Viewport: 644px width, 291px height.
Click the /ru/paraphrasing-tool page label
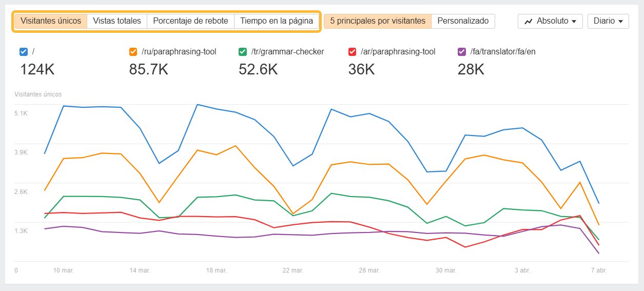pos(179,51)
